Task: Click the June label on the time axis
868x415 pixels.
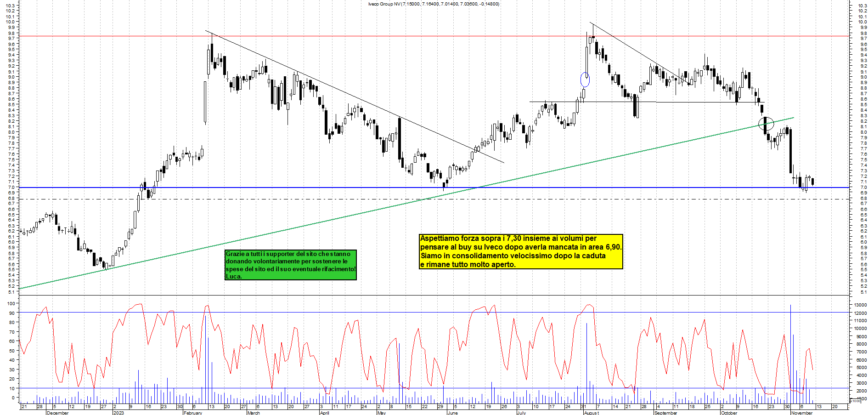Action: [453, 413]
